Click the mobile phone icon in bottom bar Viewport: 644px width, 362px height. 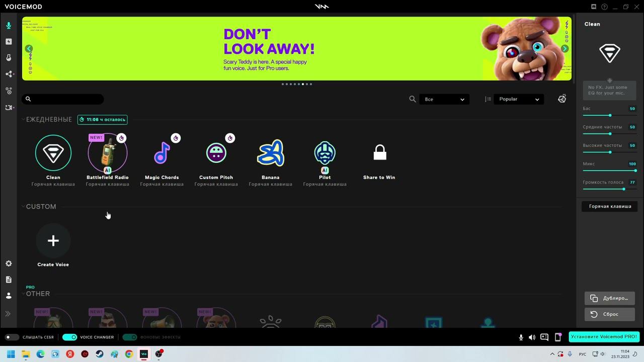tap(558, 337)
